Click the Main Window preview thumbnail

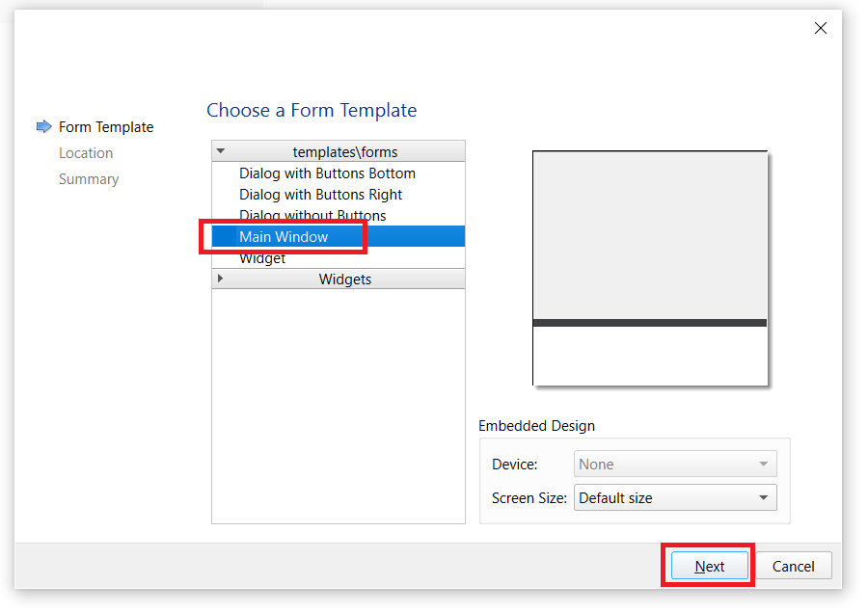[x=650, y=267]
